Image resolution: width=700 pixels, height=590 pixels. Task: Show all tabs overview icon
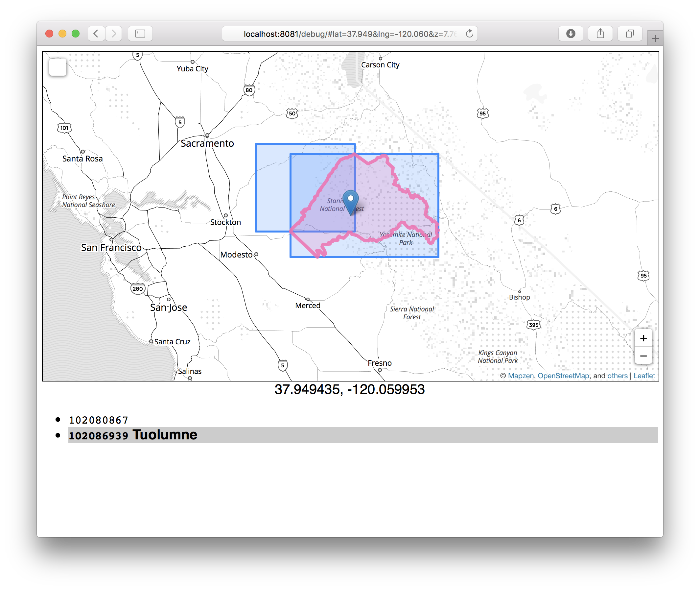(x=630, y=34)
